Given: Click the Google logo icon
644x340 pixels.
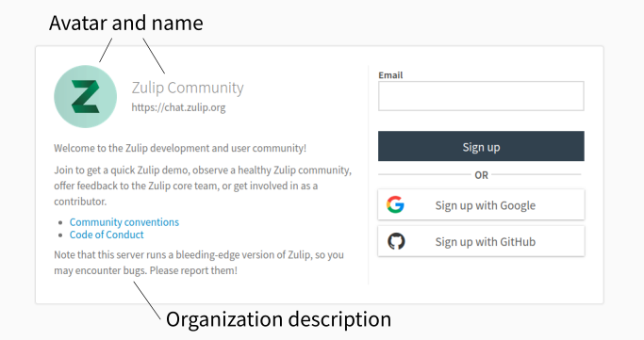Looking at the screenshot, I should pyautogui.click(x=395, y=204).
